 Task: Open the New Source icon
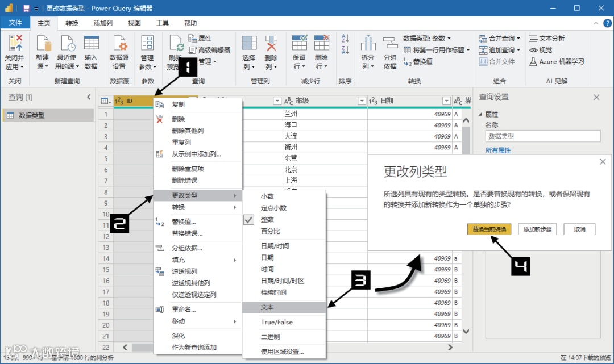click(43, 43)
